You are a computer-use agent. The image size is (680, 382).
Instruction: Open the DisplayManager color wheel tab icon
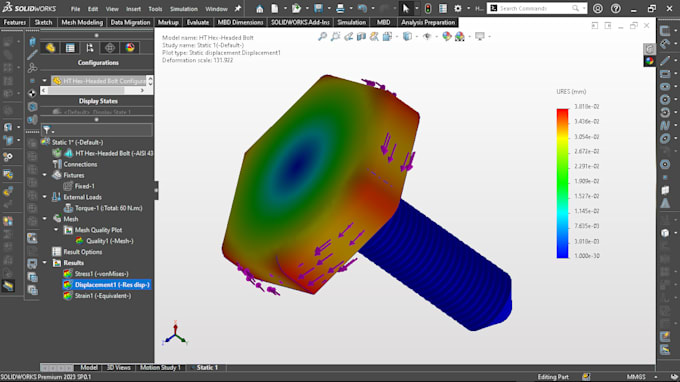tap(130, 48)
